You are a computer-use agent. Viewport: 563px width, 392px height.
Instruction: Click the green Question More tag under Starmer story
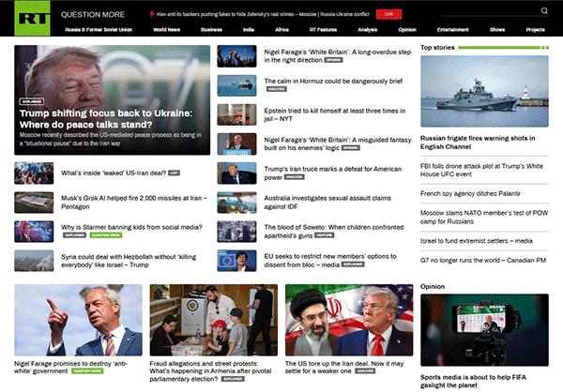point(106,235)
